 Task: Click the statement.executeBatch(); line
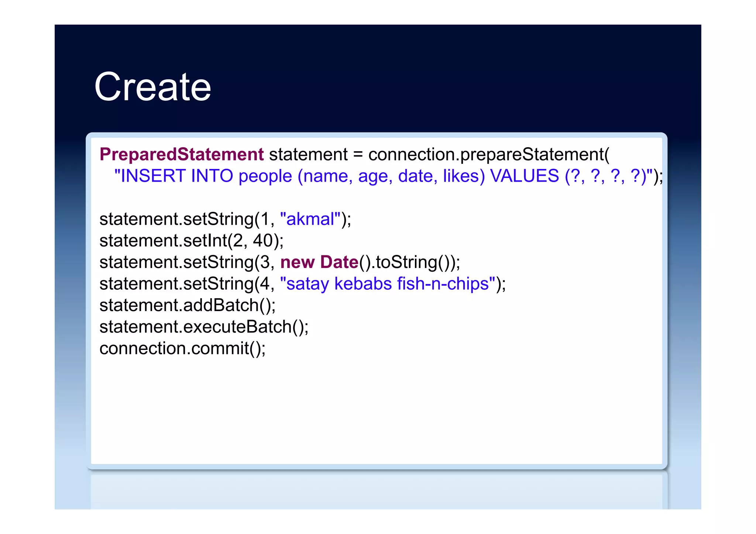[x=204, y=327]
